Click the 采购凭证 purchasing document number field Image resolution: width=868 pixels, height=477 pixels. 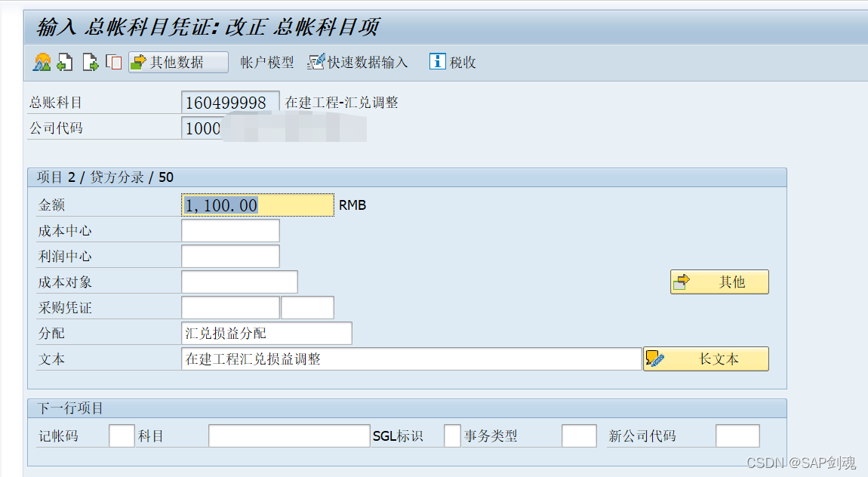230,308
